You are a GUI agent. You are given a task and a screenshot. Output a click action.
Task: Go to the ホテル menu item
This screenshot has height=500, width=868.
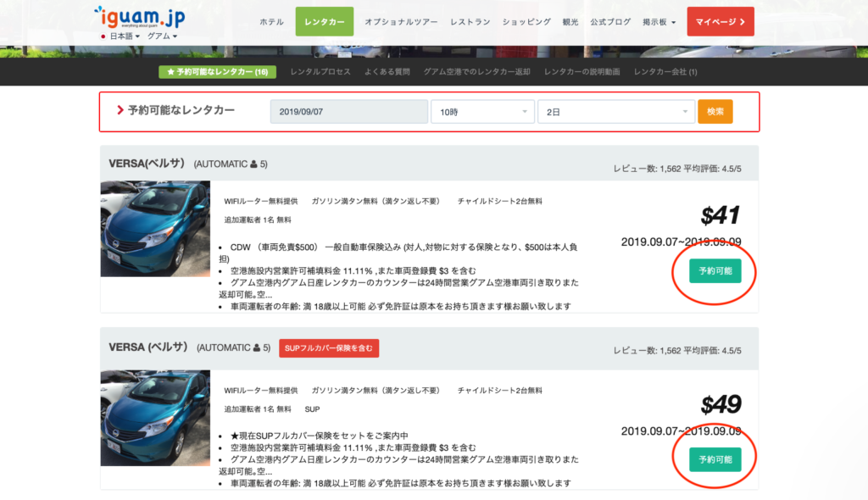pyautogui.click(x=271, y=21)
